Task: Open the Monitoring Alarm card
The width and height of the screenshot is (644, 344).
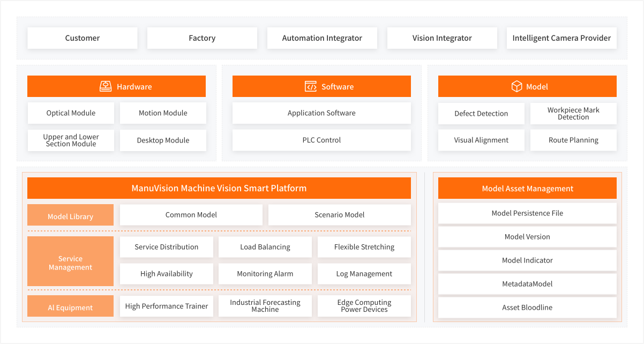Action: pyautogui.click(x=265, y=274)
